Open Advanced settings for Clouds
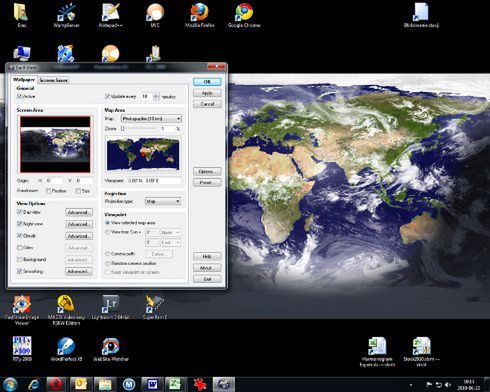Screen dimensions: 490x392 (79, 236)
